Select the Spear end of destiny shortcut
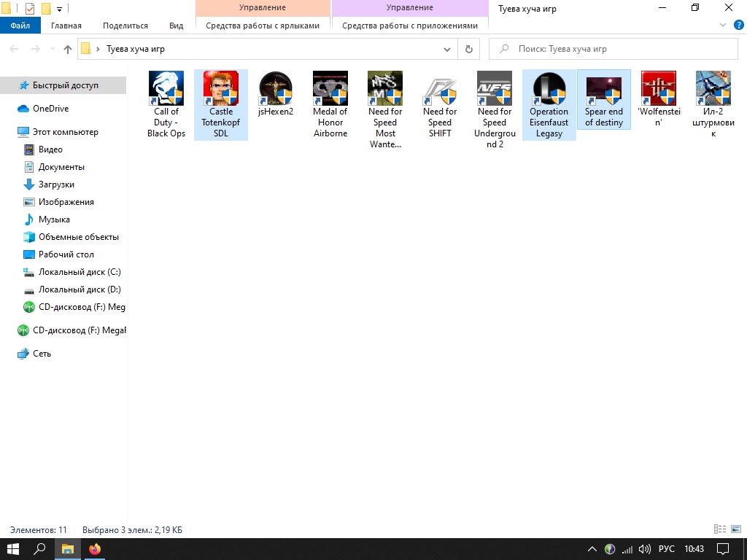747x560 pixels. (604, 99)
